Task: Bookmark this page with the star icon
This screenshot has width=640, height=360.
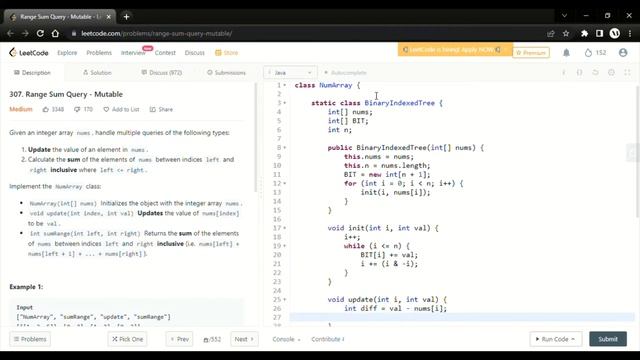Action: tap(566, 33)
